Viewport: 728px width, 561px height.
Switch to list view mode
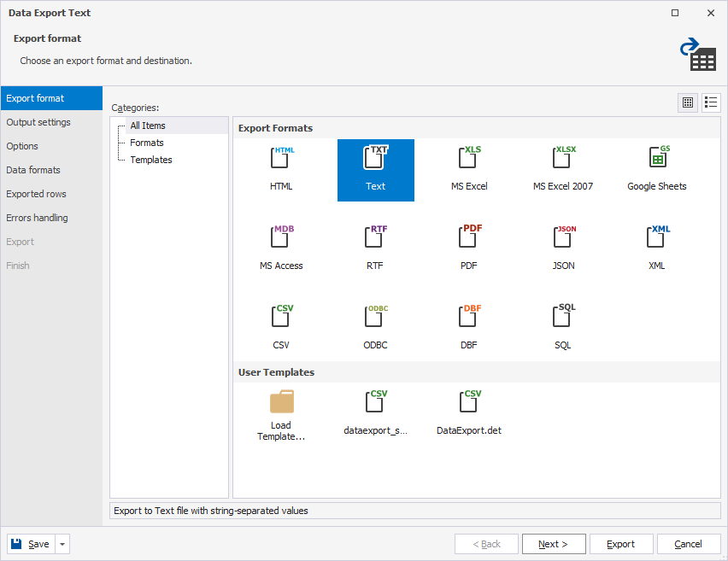tap(711, 102)
